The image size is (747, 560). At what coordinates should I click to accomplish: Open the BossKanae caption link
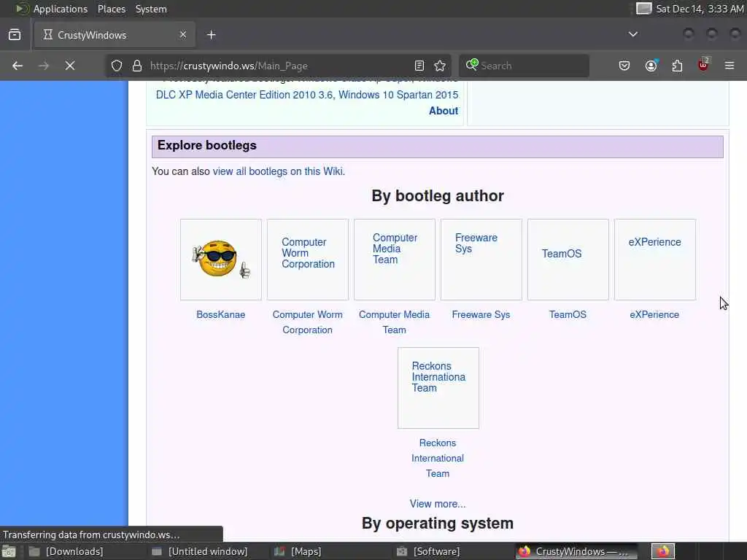[x=221, y=315]
